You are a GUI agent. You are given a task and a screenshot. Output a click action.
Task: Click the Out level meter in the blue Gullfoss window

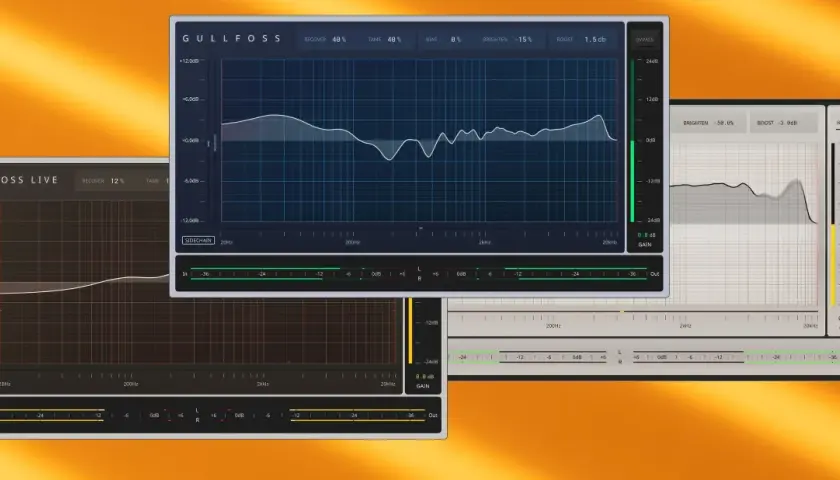546,274
